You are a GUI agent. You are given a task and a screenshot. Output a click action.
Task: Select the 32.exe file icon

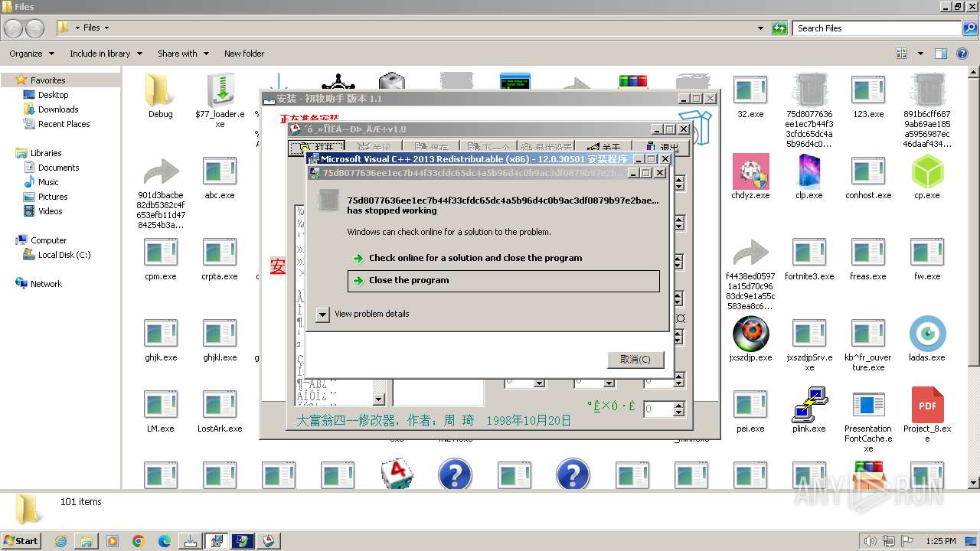coord(750,90)
